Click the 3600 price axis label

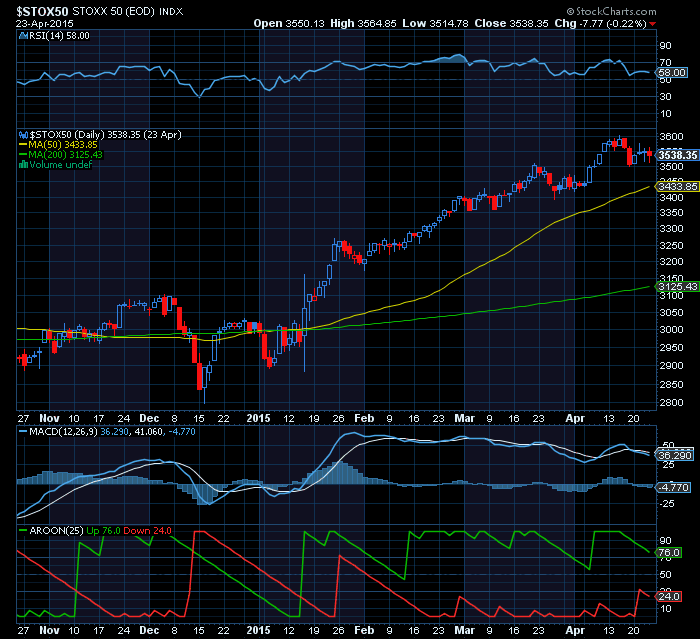pos(671,137)
